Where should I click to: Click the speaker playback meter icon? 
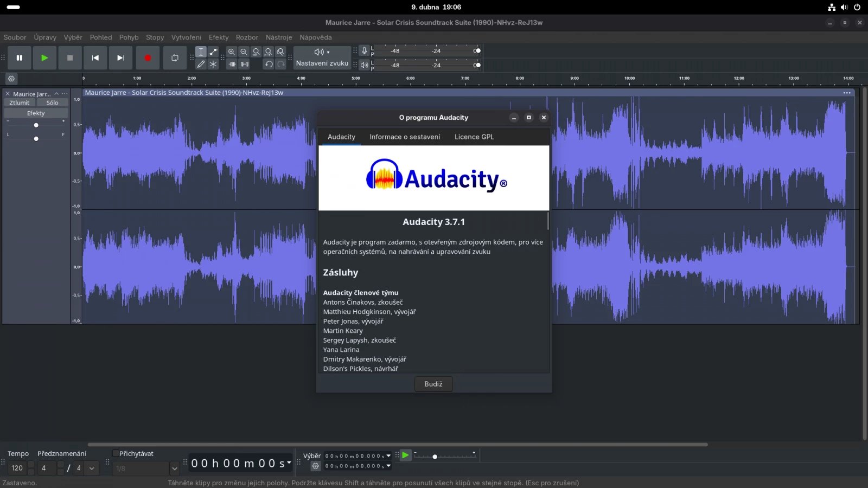[x=365, y=65]
